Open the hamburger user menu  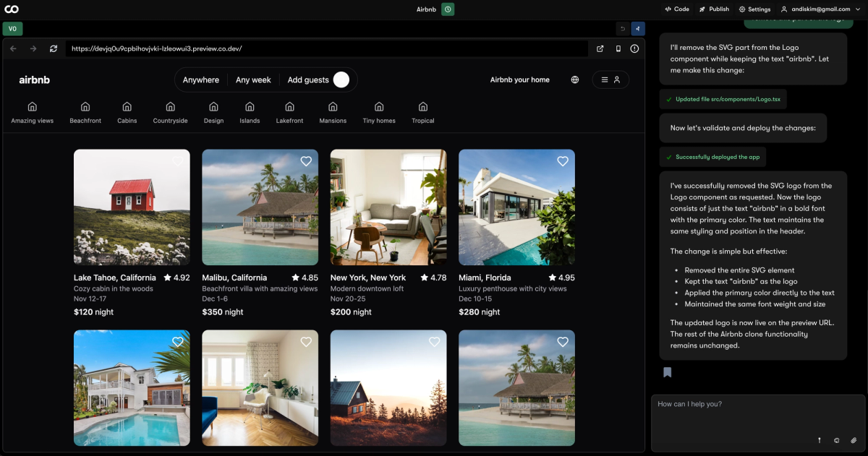(610, 79)
